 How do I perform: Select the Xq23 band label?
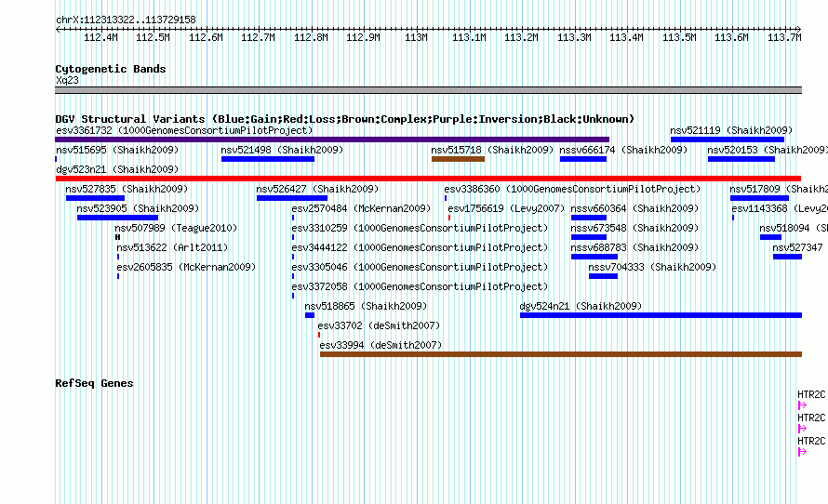[x=67, y=80]
